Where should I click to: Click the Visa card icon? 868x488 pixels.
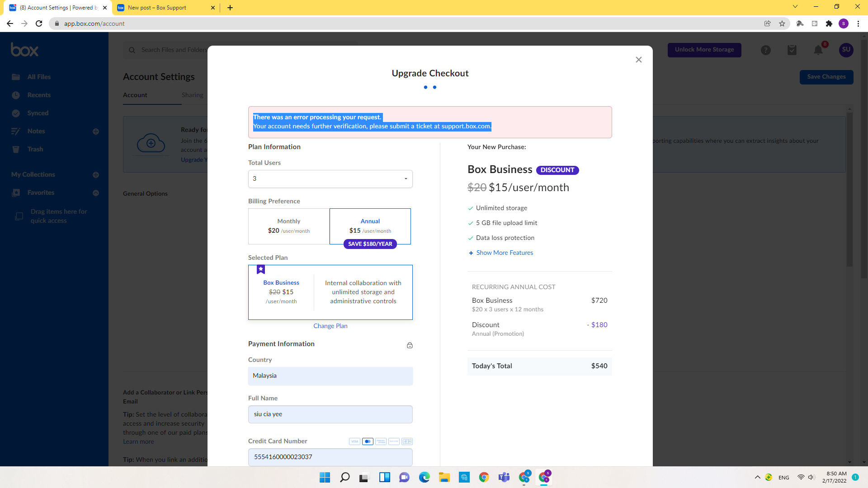click(x=354, y=441)
